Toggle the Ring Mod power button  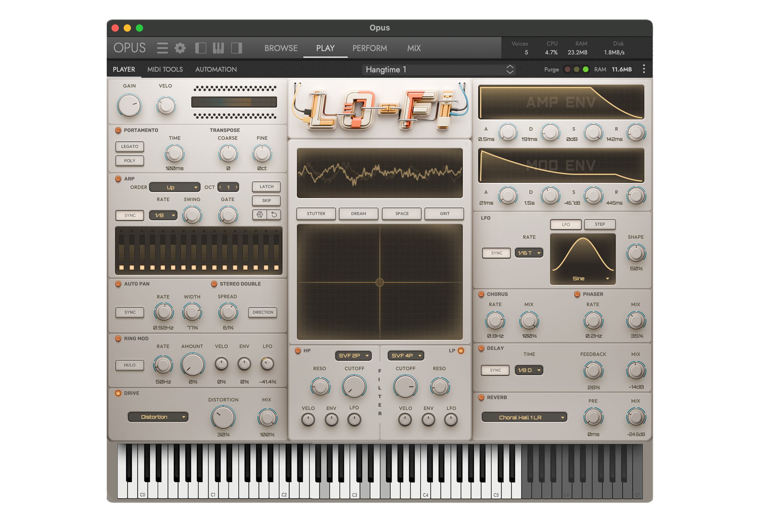coord(118,338)
